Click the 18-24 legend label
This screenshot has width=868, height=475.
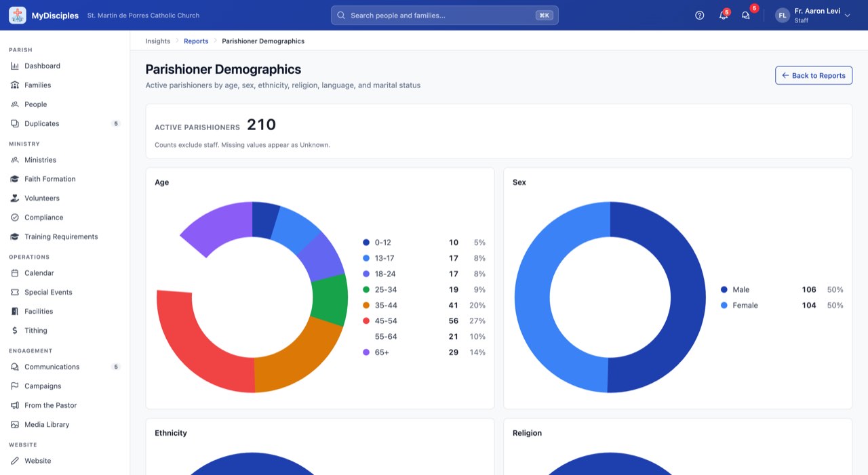(x=385, y=274)
